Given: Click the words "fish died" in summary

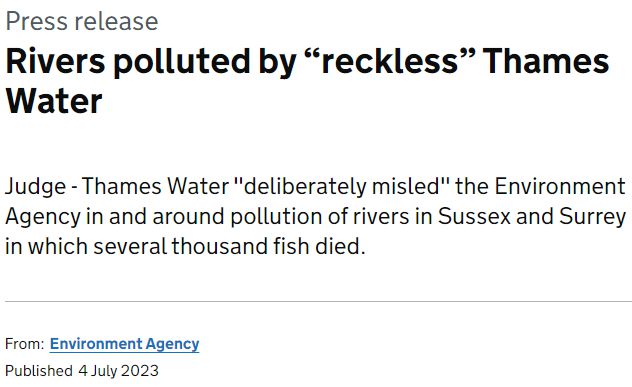Looking at the screenshot, I should click(x=319, y=246).
